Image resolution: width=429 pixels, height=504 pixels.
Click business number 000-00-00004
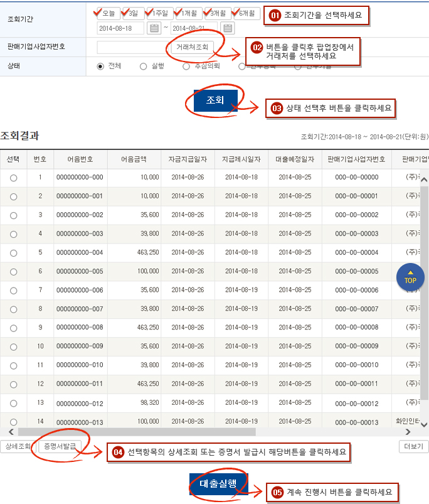tap(356, 253)
